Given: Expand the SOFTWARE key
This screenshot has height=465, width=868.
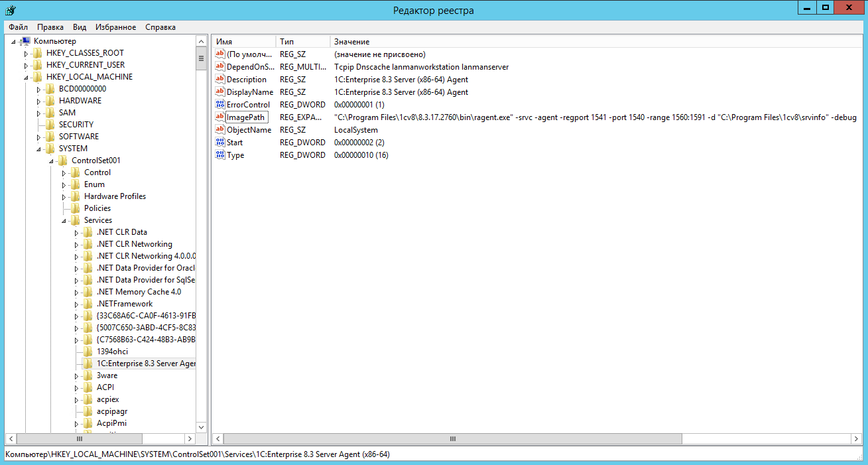Looking at the screenshot, I should [x=39, y=137].
